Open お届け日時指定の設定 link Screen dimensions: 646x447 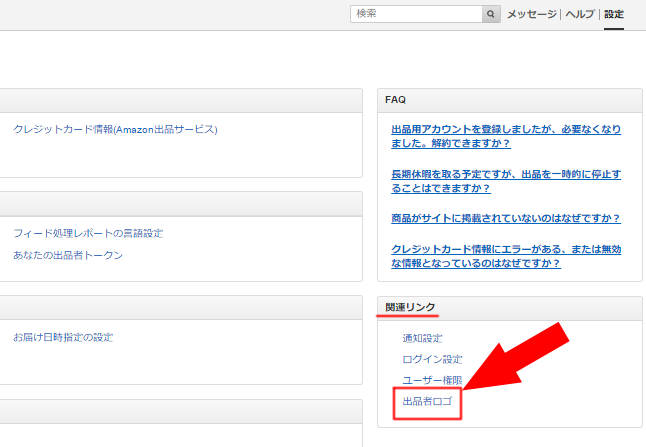point(63,337)
